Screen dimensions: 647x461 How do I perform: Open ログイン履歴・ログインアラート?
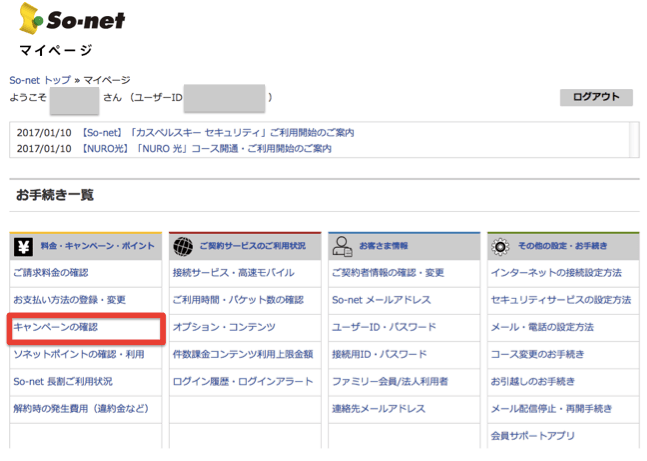pos(243,381)
